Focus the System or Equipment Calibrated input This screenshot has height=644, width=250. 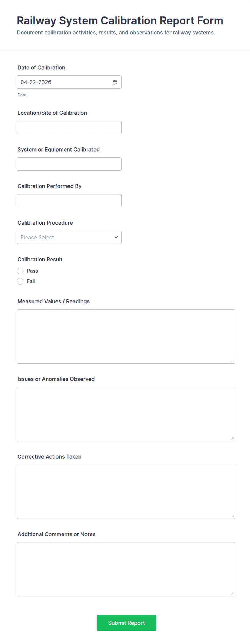tap(69, 164)
